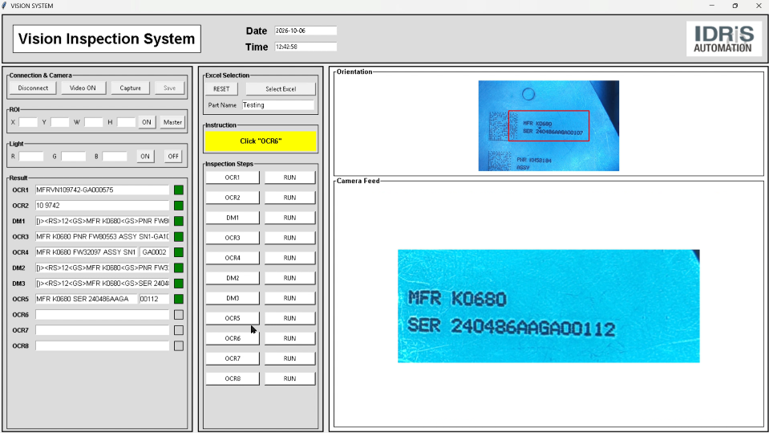769x433 pixels.
Task: Click the ROI W input field
Action: [x=93, y=122]
